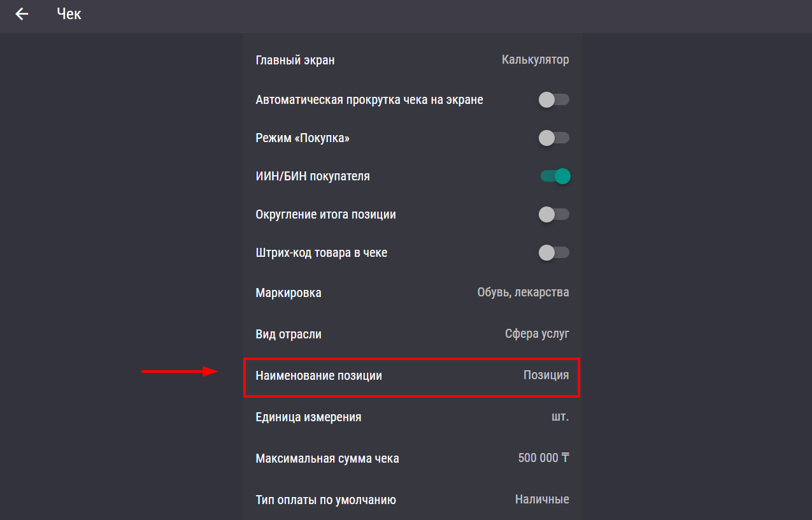Toggle Автоматическая прокрутка чека на экране switch

tap(554, 99)
